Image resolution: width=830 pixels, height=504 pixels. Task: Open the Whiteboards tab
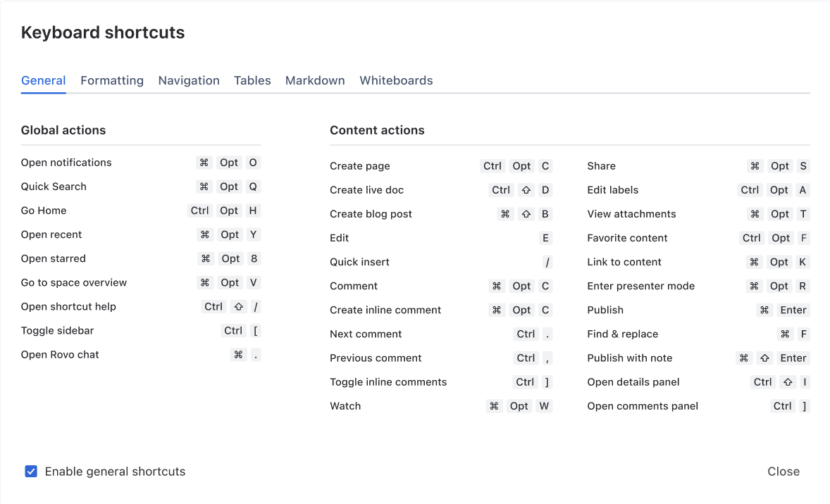396,80
